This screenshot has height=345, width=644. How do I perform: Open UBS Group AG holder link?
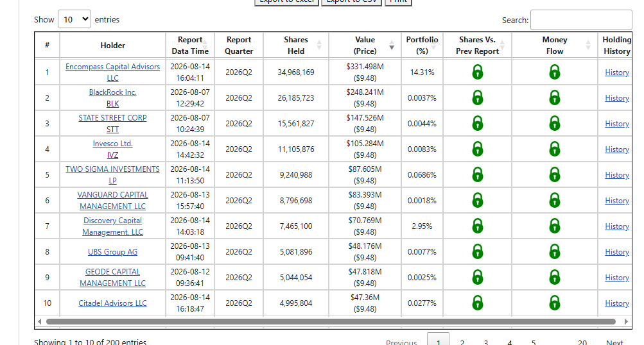[x=112, y=252]
